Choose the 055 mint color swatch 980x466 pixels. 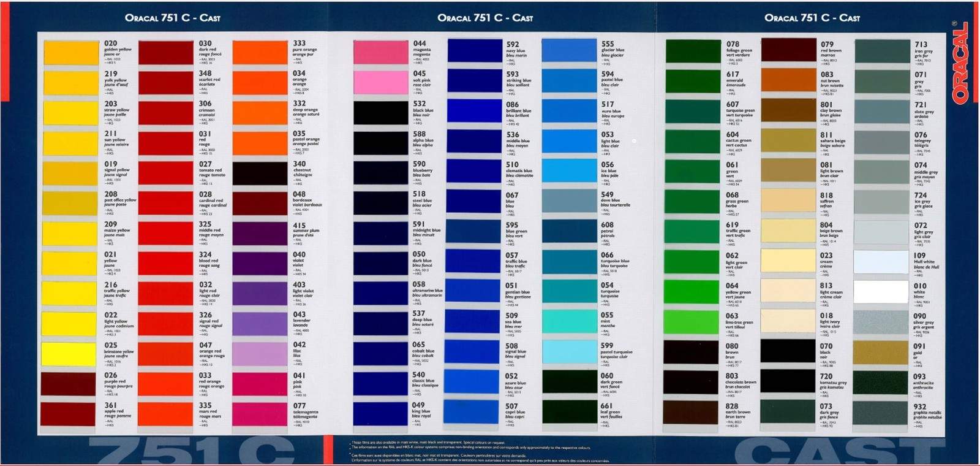point(569,322)
